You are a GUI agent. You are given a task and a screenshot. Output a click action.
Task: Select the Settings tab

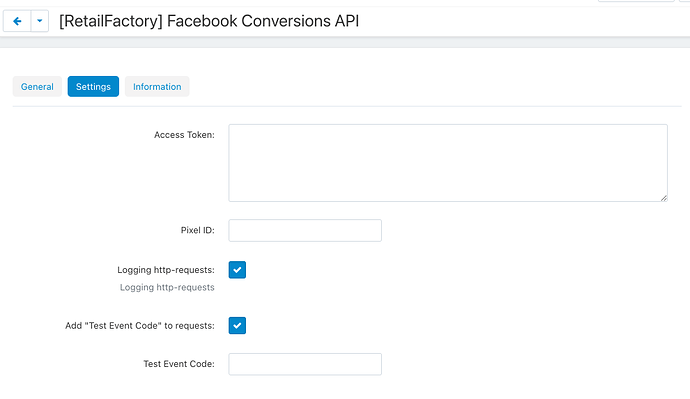point(93,87)
